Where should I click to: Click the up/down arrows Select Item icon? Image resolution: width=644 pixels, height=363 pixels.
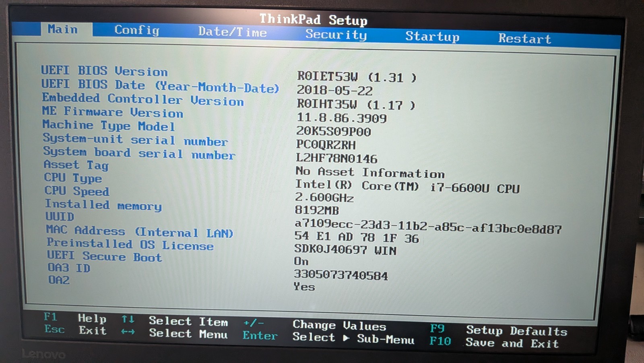click(x=128, y=319)
